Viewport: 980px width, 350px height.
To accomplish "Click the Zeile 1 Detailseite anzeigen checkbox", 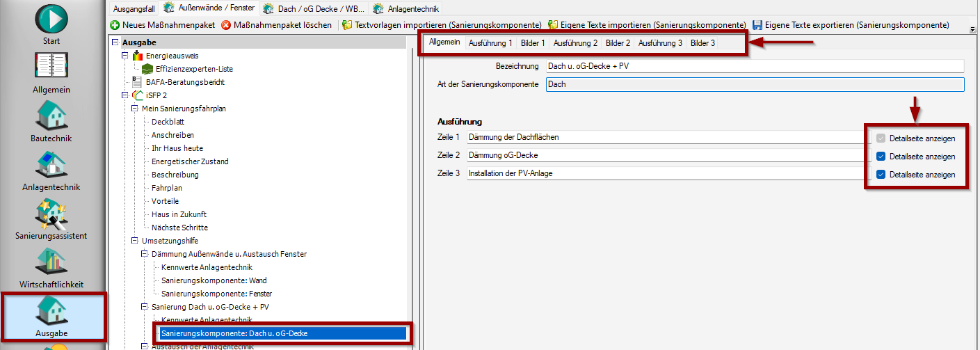I will [881, 138].
